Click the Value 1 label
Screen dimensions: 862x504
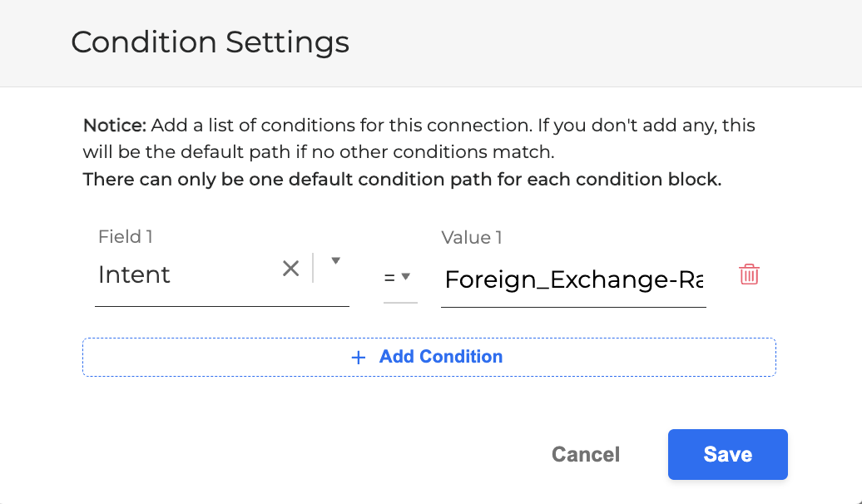point(472,237)
